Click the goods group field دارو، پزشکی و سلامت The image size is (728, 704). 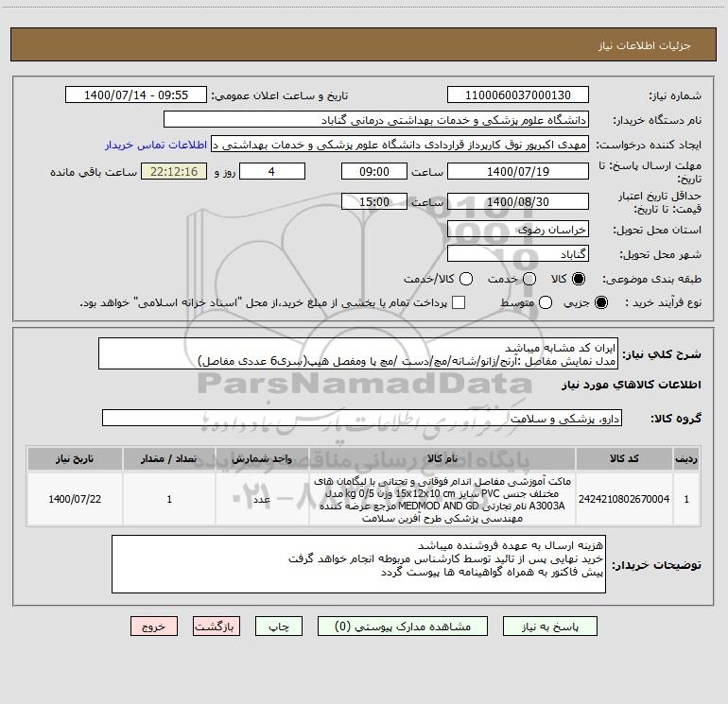tap(362, 418)
